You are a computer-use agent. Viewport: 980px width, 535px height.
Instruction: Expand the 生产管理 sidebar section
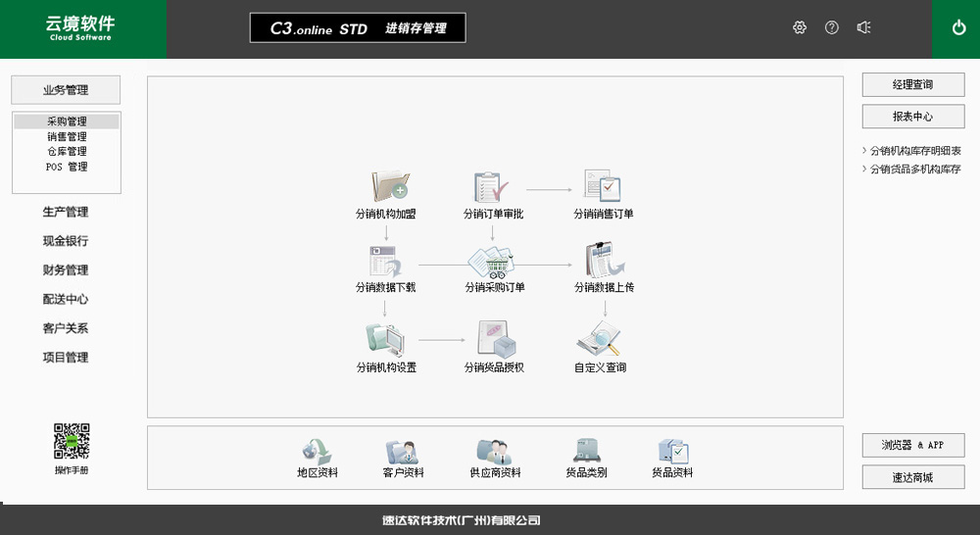tap(66, 212)
